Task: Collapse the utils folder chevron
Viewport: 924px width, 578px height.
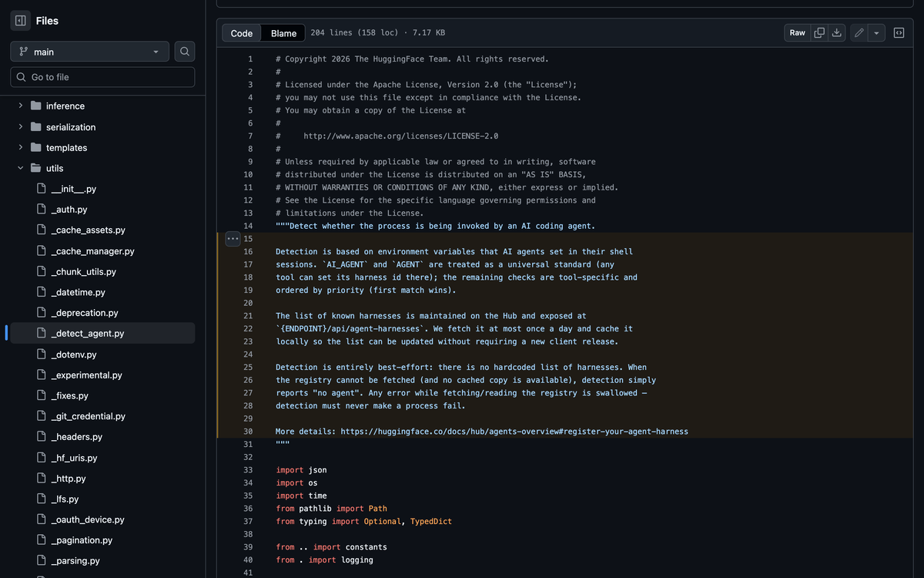Action: point(21,168)
